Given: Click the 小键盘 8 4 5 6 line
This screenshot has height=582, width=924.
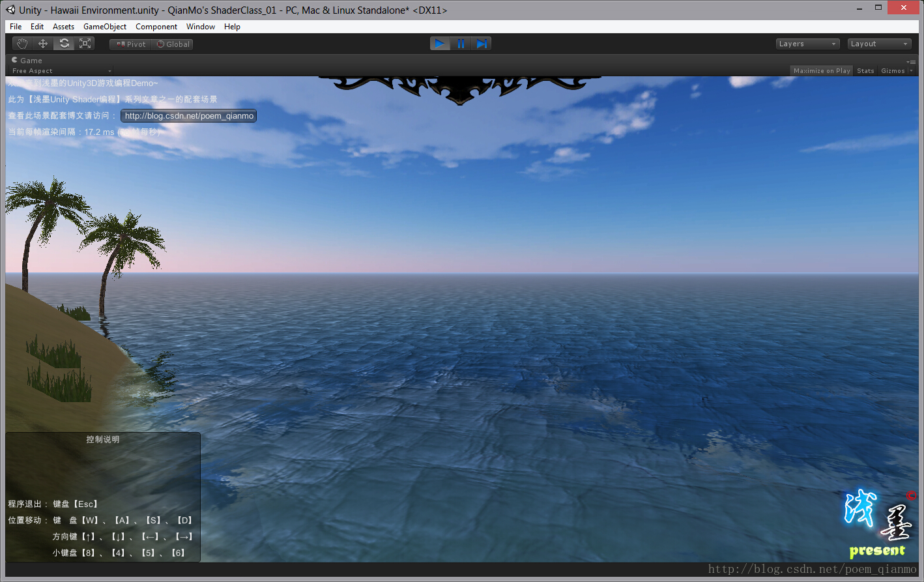Looking at the screenshot, I should [120, 553].
